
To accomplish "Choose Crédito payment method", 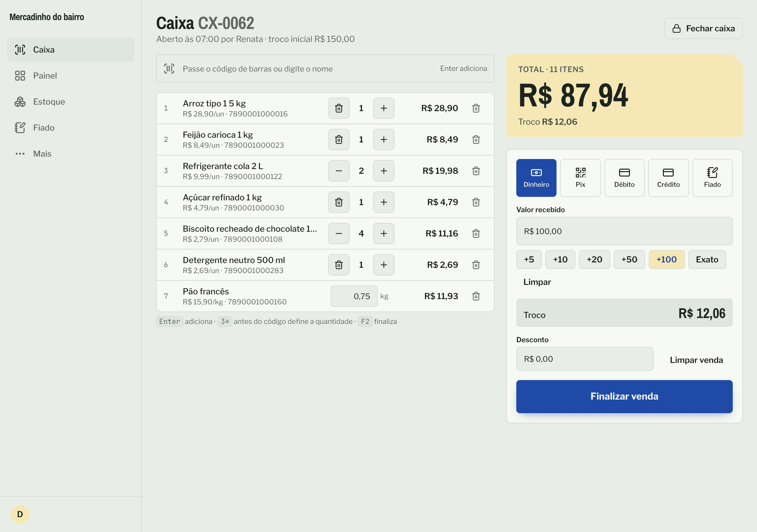I will 668,178.
